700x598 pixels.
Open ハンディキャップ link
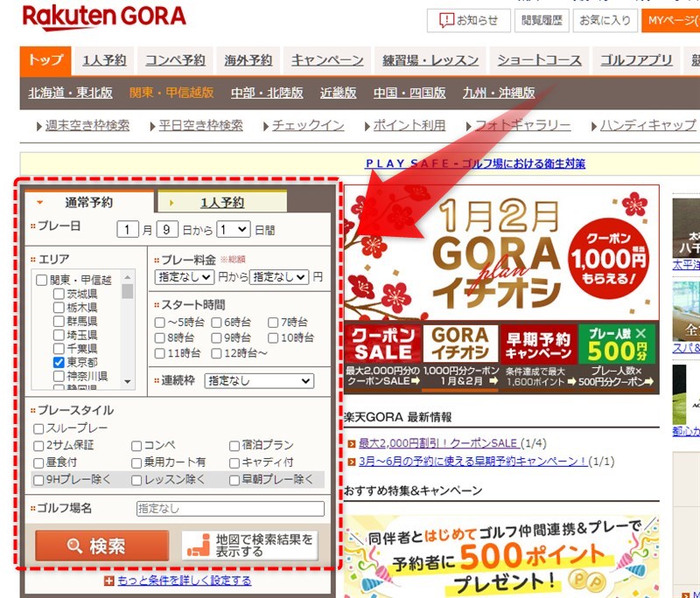(x=647, y=126)
